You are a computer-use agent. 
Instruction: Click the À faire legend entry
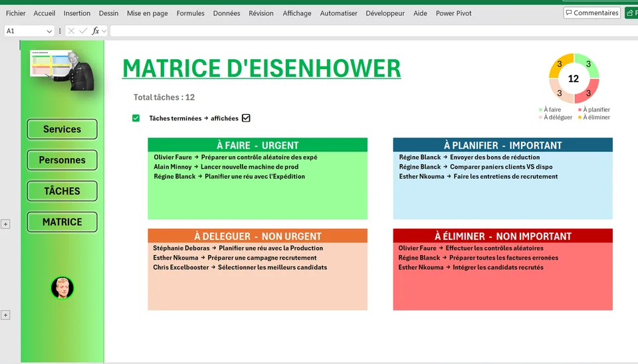tap(550, 110)
